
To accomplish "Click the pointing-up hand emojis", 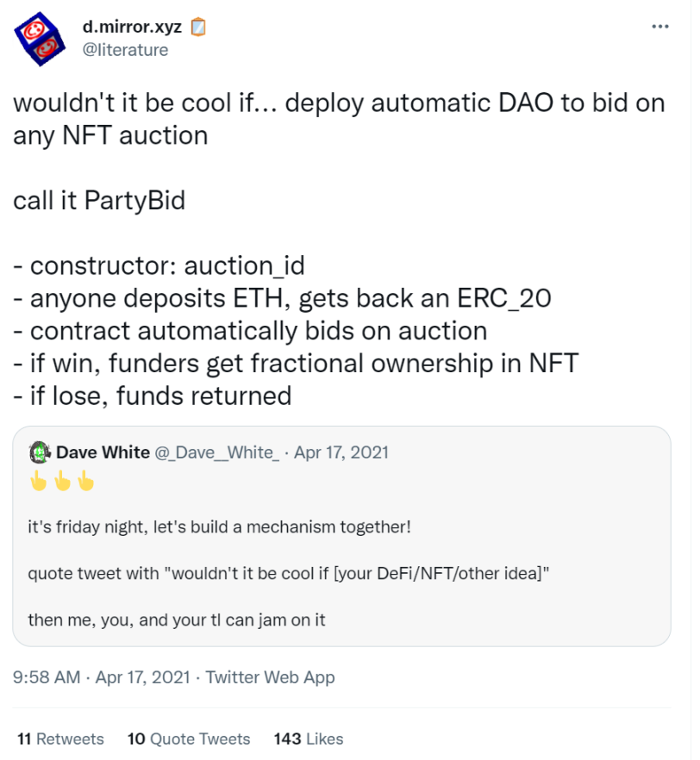I will click(x=61, y=481).
